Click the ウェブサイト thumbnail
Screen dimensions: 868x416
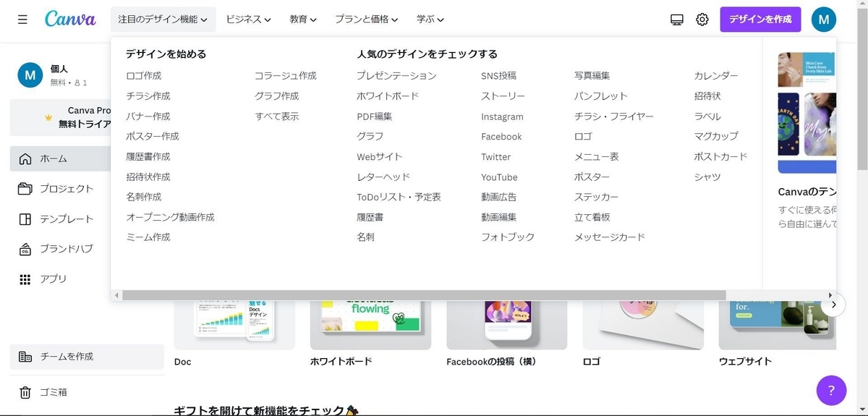tap(778, 326)
